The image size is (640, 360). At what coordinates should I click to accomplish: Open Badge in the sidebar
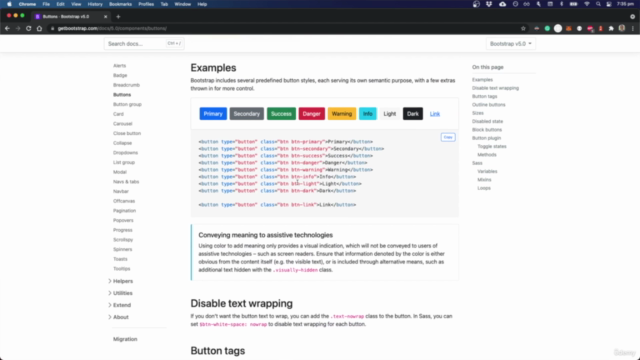pyautogui.click(x=120, y=76)
